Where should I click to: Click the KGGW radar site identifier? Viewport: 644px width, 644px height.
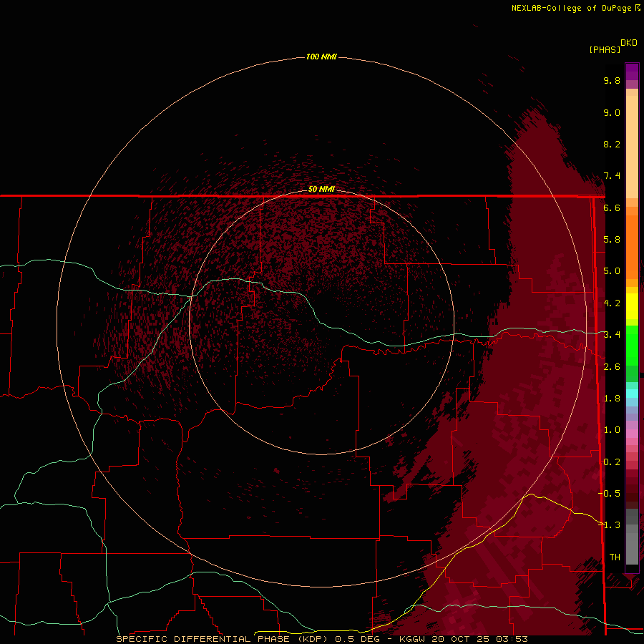412,639
